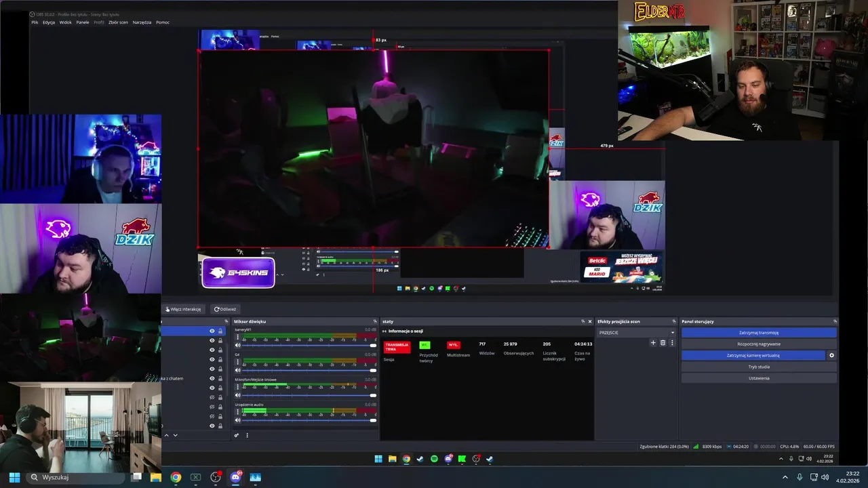This screenshot has width=868, height=488.
Task: Move selected source up in list
Action: tap(166, 435)
